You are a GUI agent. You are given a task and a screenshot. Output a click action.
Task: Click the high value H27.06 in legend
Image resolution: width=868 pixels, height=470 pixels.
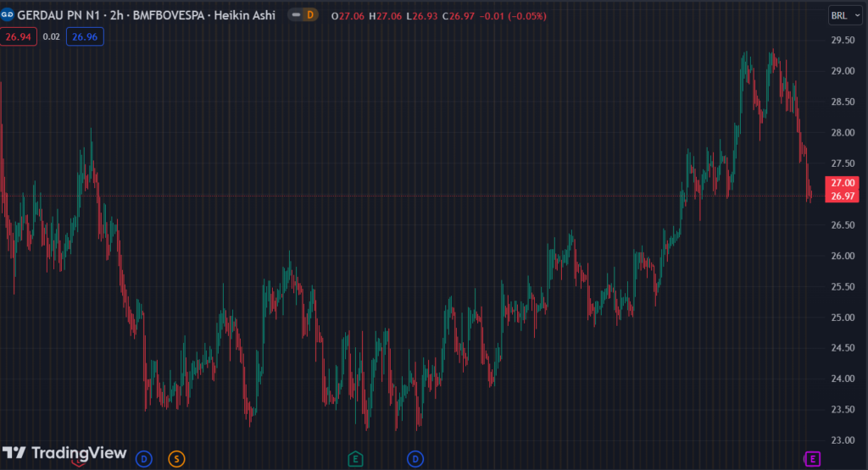pyautogui.click(x=386, y=16)
